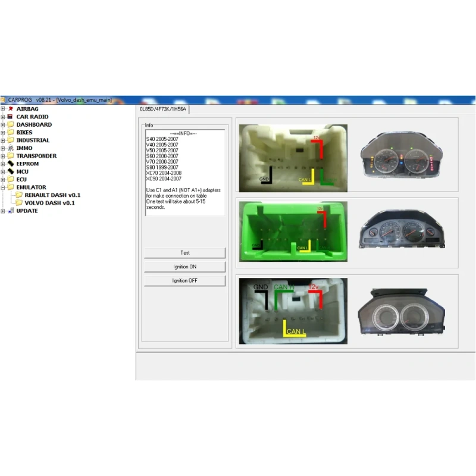Click the INDUSTRIAL folder icon

[11, 140]
